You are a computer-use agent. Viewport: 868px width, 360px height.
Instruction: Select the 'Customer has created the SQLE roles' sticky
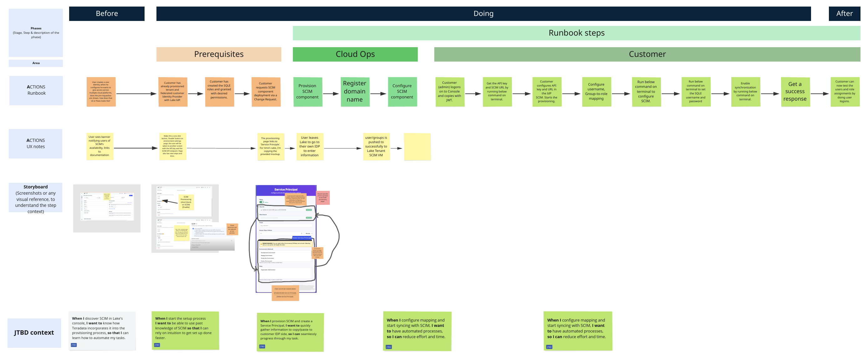point(219,92)
